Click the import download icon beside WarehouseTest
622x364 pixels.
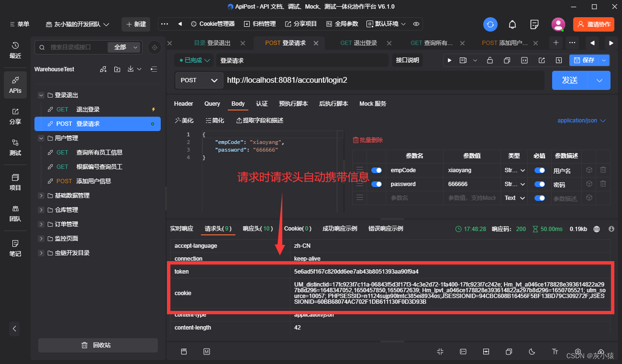[131, 69]
